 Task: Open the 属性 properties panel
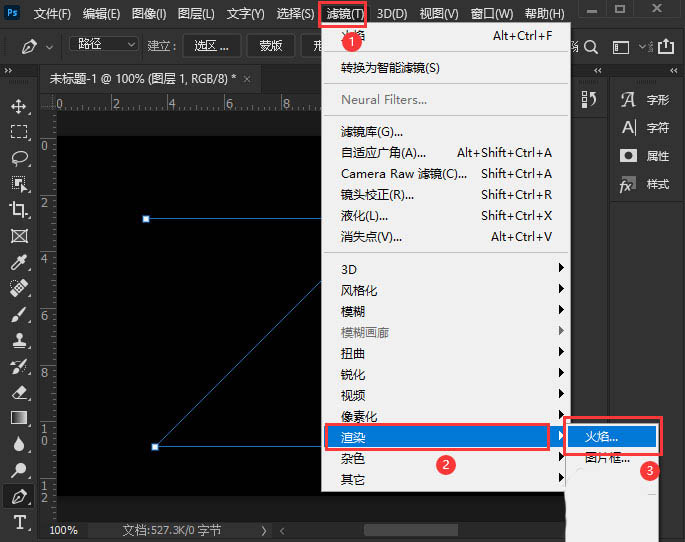pyautogui.click(x=645, y=156)
